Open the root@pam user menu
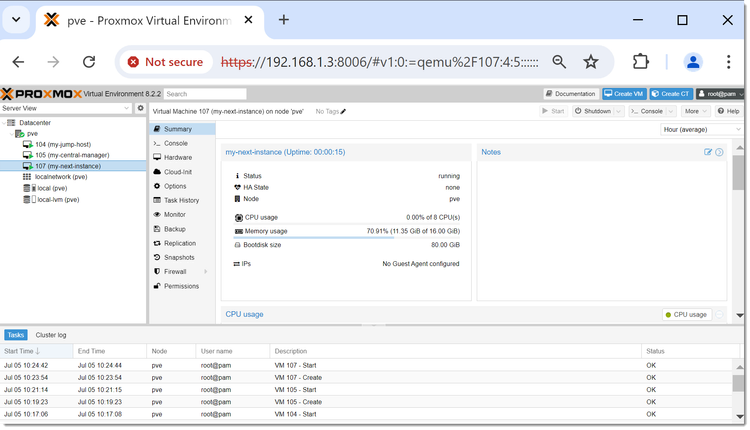This screenshot has width=750, height=430. 720,94
